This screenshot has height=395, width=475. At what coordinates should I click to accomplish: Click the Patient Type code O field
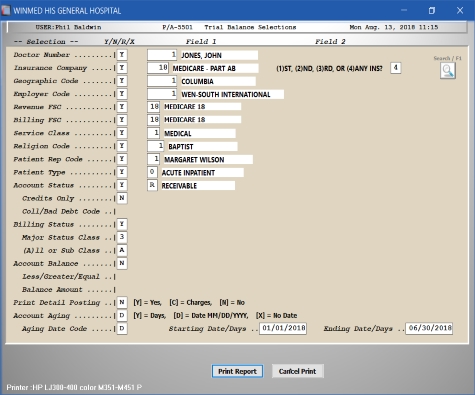pos(152,172)
